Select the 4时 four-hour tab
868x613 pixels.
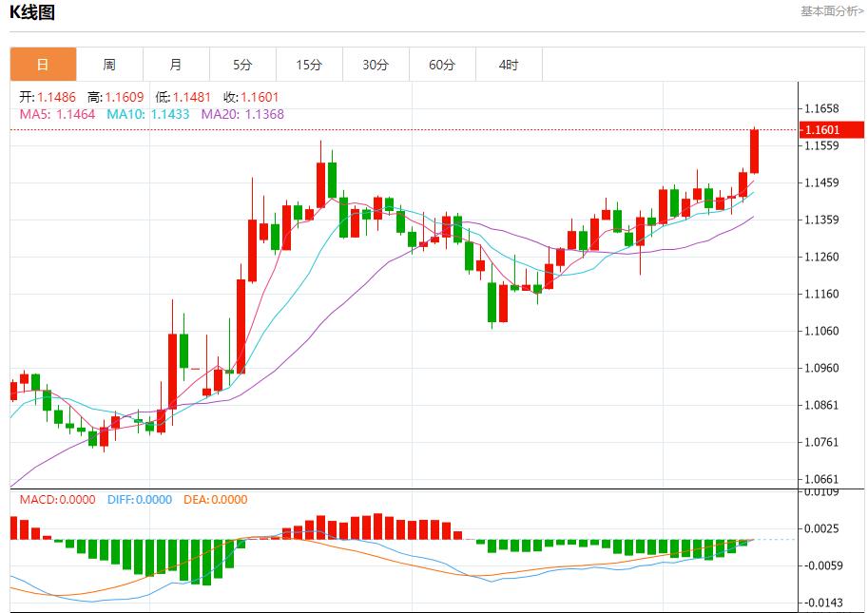[509, 65]
